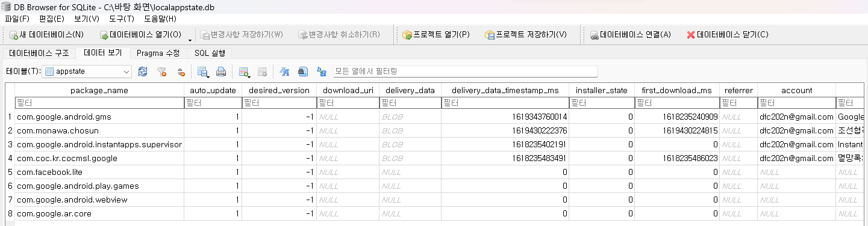This screenshot has width=868, height=226.
Task: Click 데이터베이스 연결(A) toolbar button
Action: (630, 34)
